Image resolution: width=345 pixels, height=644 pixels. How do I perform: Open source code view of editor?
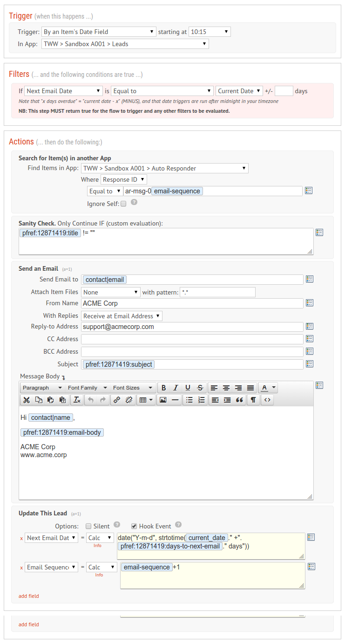pyautogui.click(x=267, y=400)
